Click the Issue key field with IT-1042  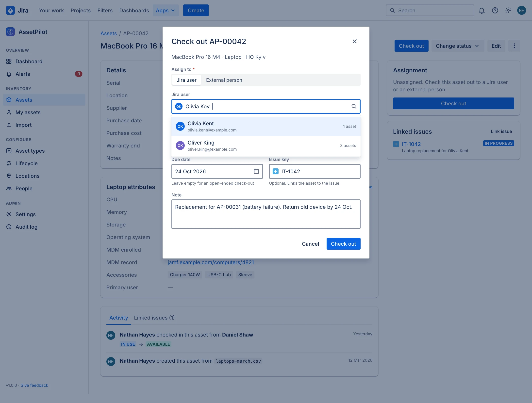click(x=315, y=171)
